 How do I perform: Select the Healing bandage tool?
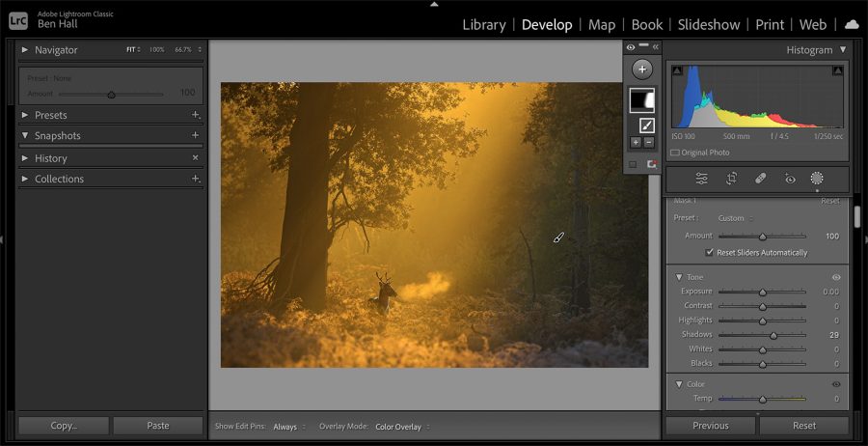pyautogui.click(x=761, y=179)
